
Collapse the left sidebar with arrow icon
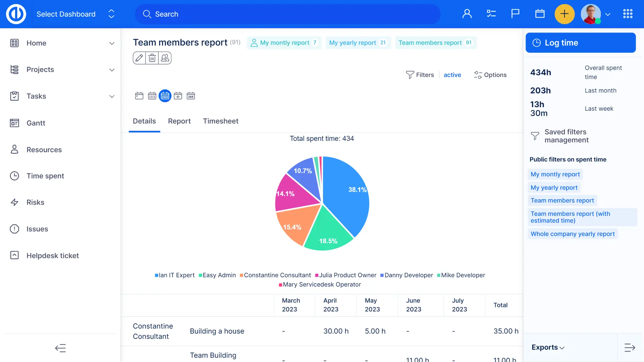coord(60,348)
